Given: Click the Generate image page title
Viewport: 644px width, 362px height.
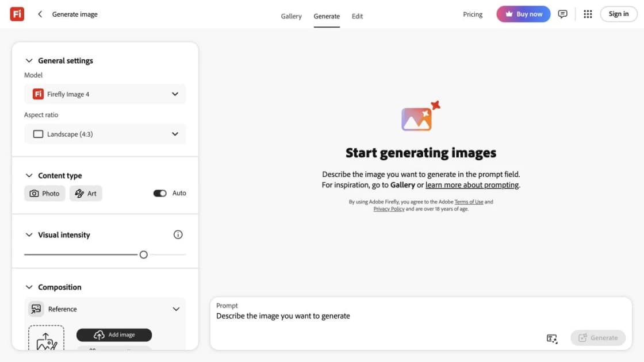Looking at the screenshot, I should (x=75, y=14).
